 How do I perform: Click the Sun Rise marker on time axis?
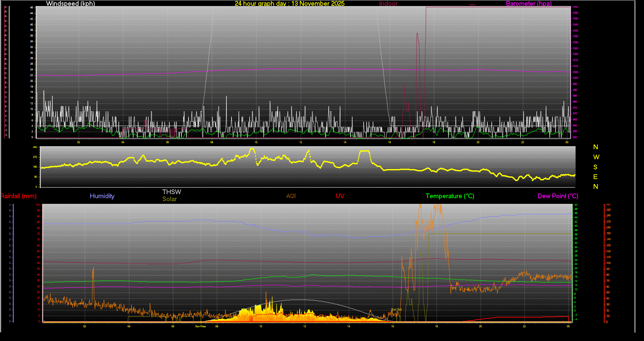(201, 326)
